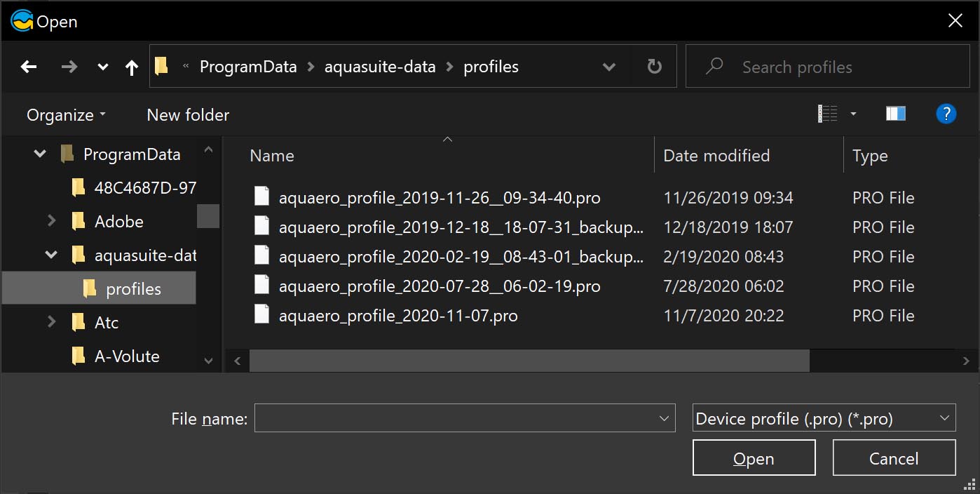The width and height of the screenshot is (980, 494).
Task: Refresh the profiles folder view
Action: (x=654, y=67)
